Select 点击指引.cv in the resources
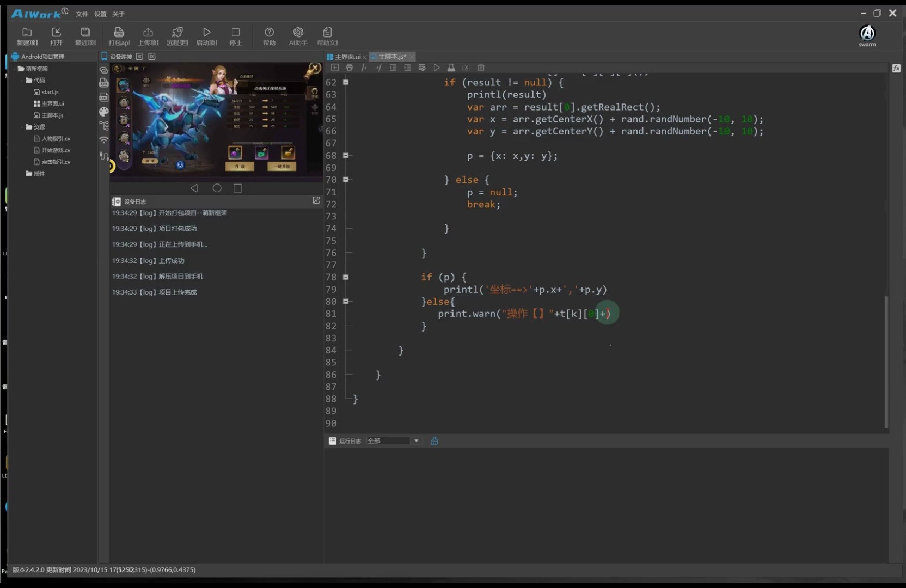This screenshot has height=588, width=906. click(52, 162)
